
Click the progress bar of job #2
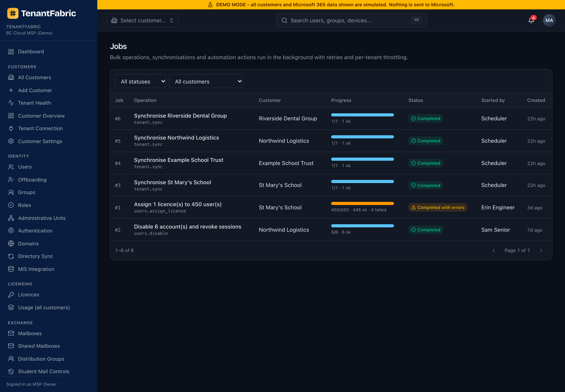[362, 226]
